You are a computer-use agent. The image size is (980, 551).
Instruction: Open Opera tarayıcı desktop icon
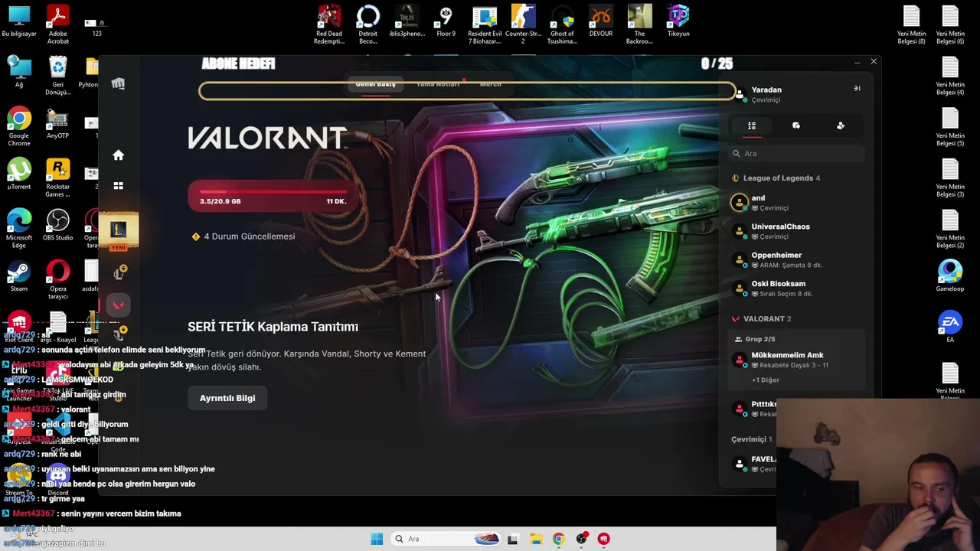[57, 280]
